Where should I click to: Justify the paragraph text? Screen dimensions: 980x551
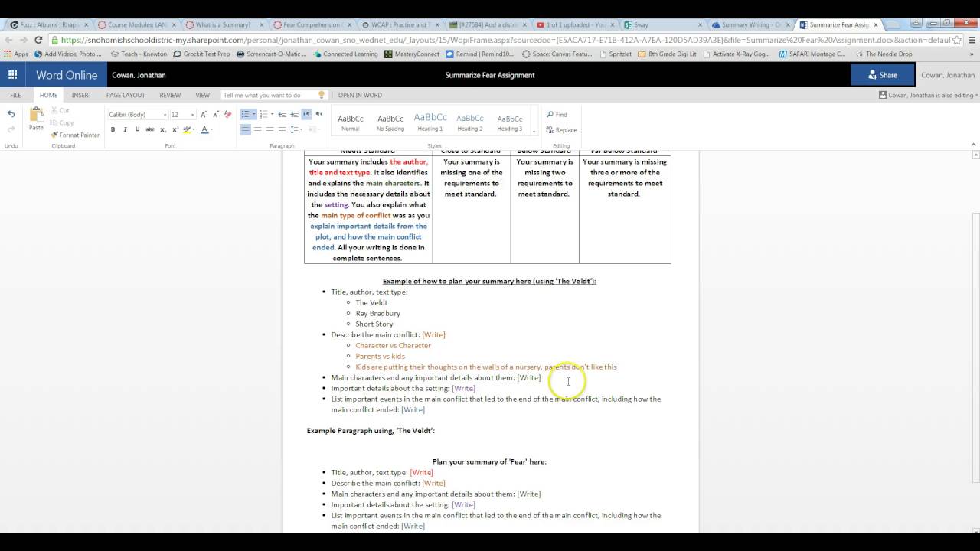coord(282,129)
